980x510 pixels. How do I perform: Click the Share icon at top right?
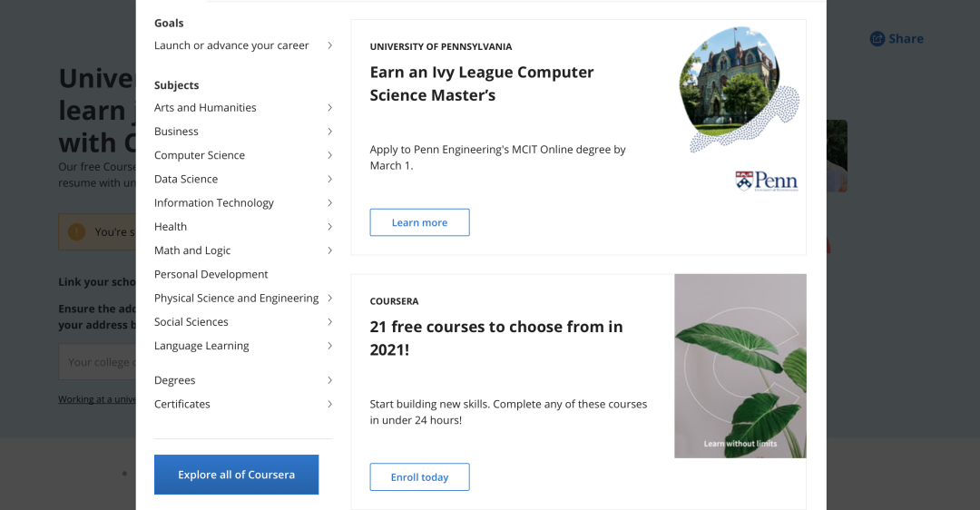pos(877,39)
